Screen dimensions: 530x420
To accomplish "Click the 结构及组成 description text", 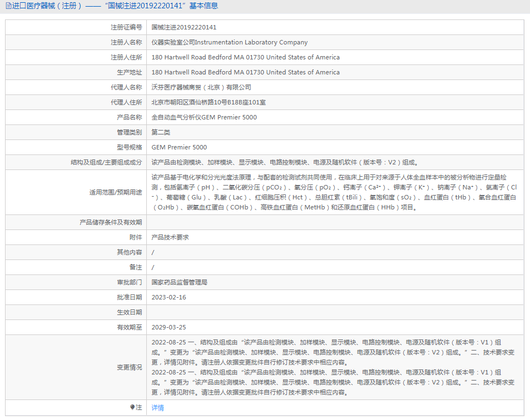I will click(284, 162).
